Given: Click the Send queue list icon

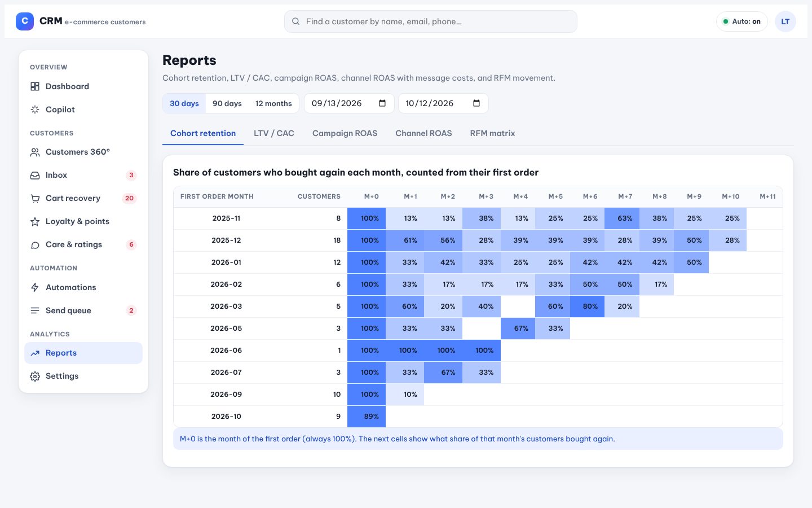Looking at the screenshot, I should pyautogui.click(x=35, y=310).
